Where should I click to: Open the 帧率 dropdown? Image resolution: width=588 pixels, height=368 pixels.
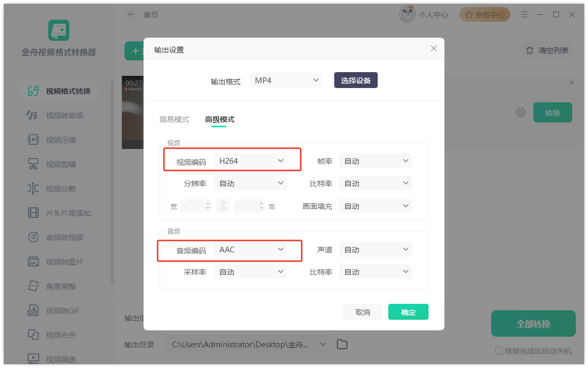coord(375,161)
